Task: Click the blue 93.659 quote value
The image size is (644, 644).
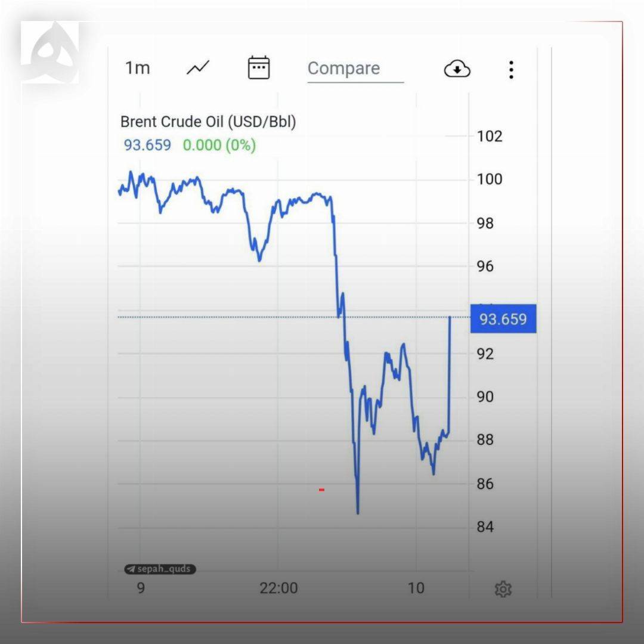Action: (147, 145)
